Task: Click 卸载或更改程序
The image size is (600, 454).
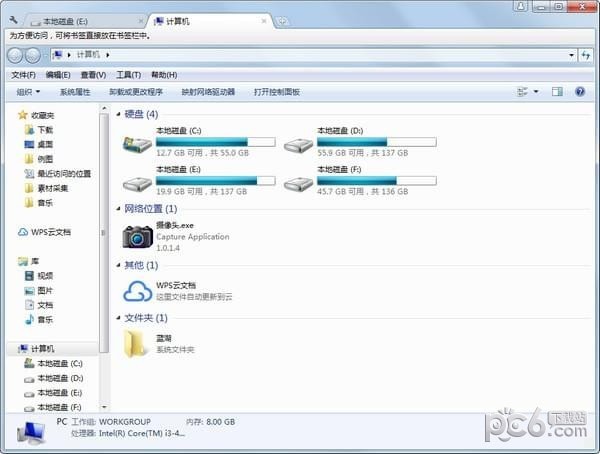Action: (x=136, y=92)
